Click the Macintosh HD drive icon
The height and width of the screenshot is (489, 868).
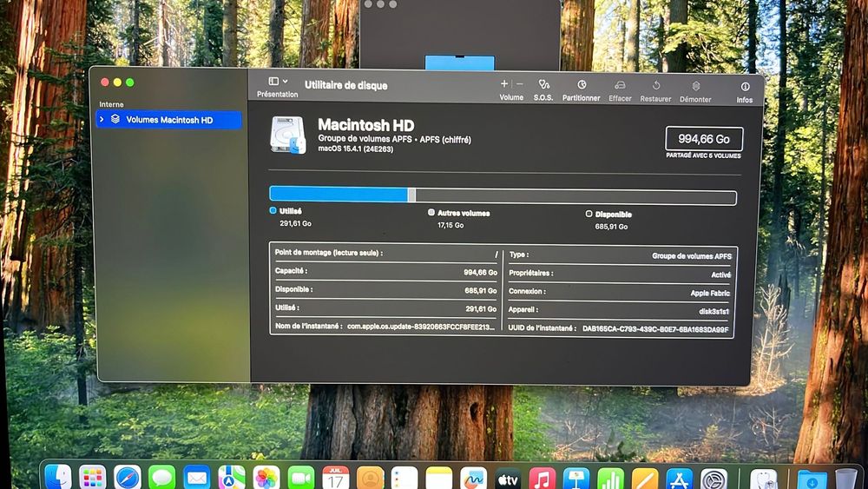pos(288,135)
